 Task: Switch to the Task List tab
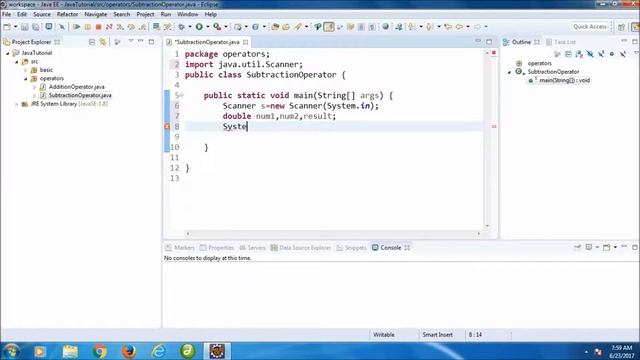[x=561, y=42]
